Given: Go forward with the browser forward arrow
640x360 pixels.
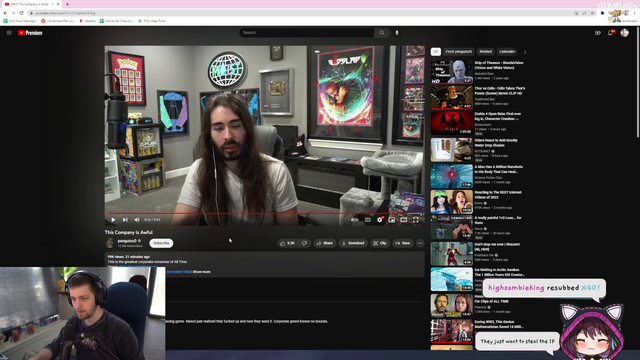Looking at the screenshot, I should point(13,13).
